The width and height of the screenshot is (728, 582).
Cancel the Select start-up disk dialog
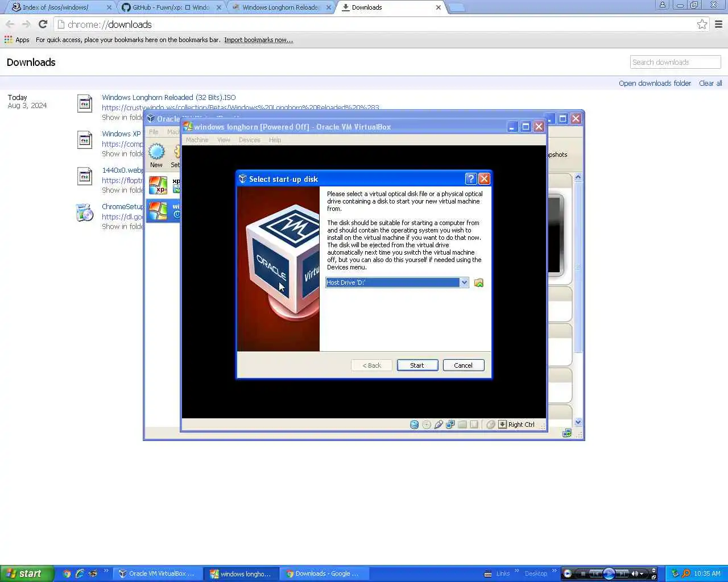tap(464, 365)
